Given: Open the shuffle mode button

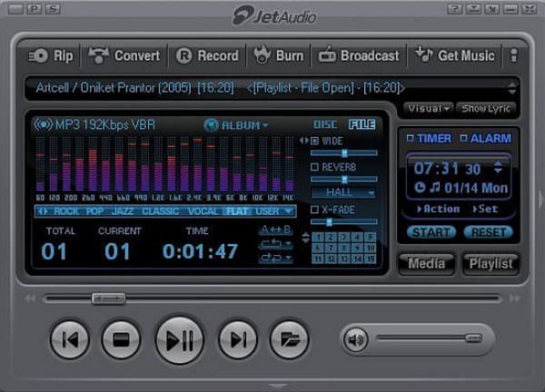Looking at the screenshot, I should 275,258.
